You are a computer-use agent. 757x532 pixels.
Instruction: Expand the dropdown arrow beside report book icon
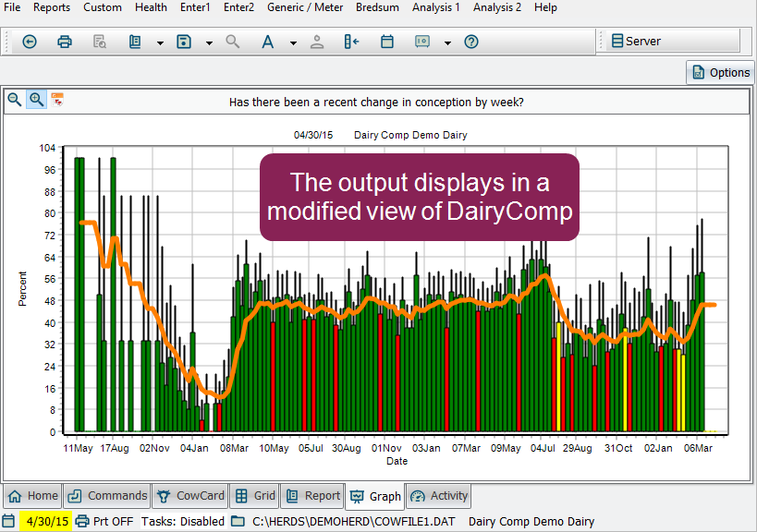160,42
